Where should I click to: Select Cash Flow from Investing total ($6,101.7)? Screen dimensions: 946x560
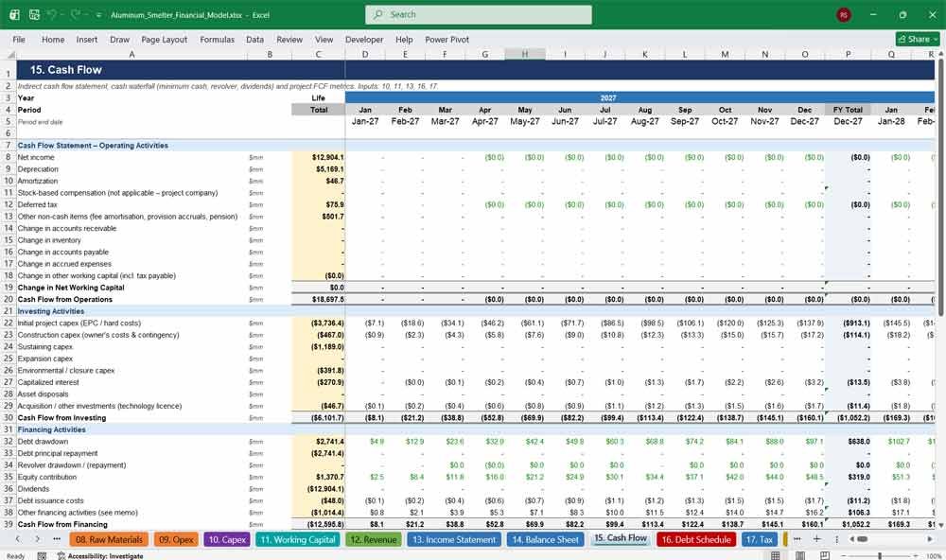point(318,417)
